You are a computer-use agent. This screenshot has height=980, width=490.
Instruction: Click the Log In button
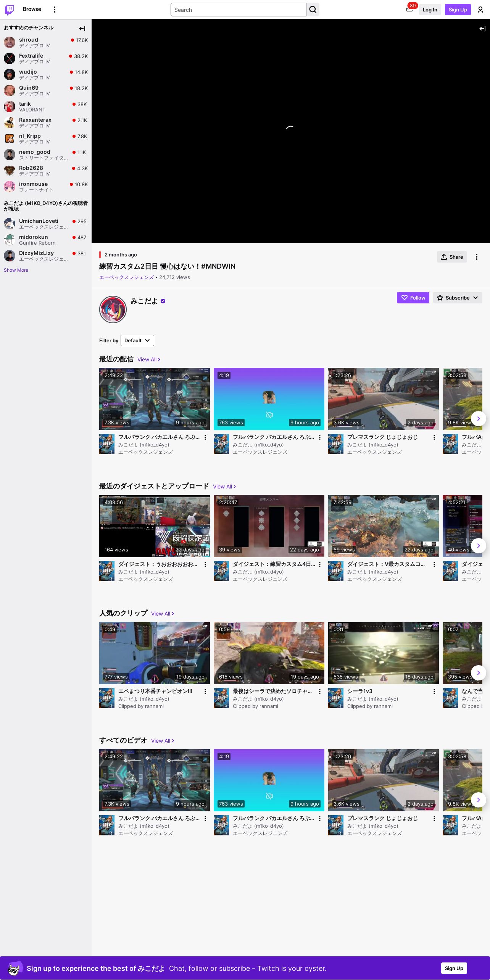430,10
